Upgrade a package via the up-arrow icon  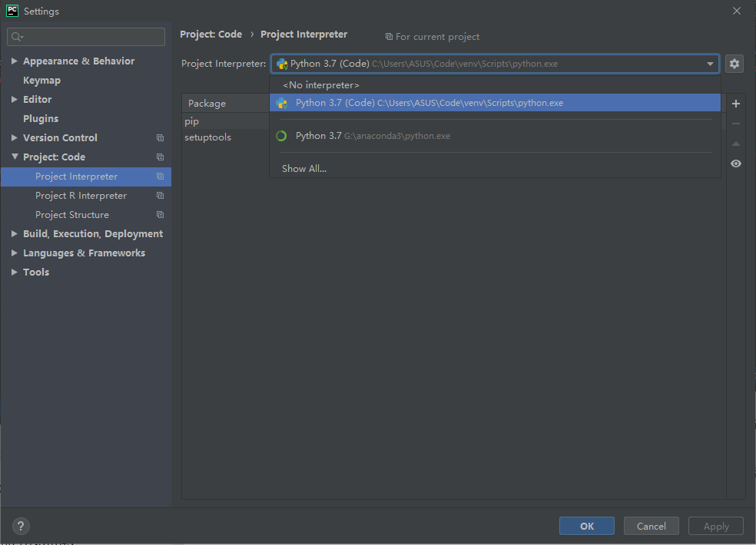tap(735, 143)
